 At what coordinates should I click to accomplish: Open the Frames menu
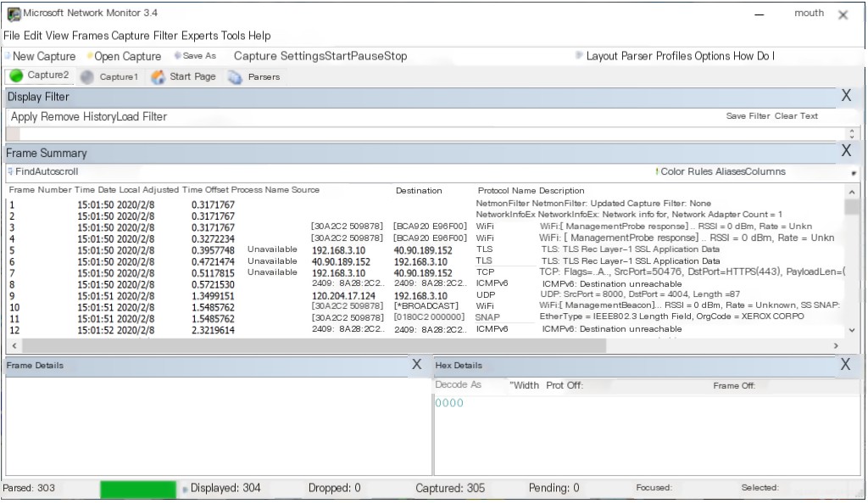coord(90,36)
